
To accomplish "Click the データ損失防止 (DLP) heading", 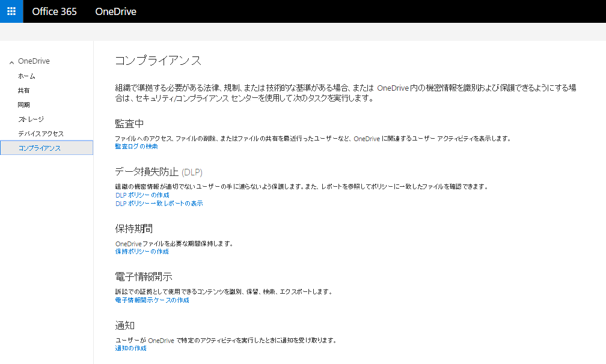I will (x=159, y=172).
